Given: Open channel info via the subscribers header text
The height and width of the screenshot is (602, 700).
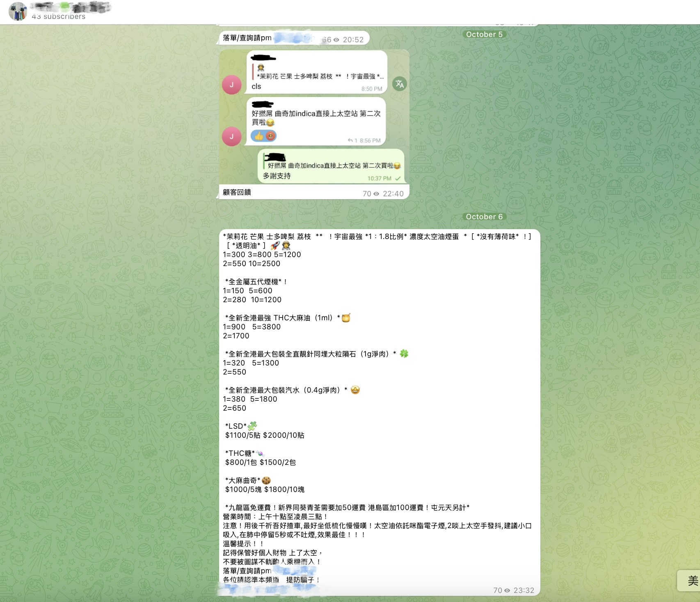Looking at the screenshot, I should (59, 16).
